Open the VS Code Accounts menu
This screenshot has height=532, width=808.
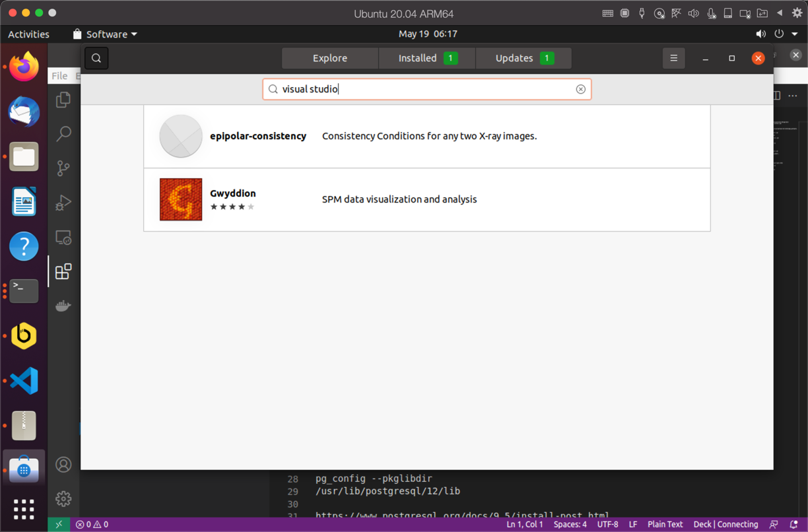(63, 465)
